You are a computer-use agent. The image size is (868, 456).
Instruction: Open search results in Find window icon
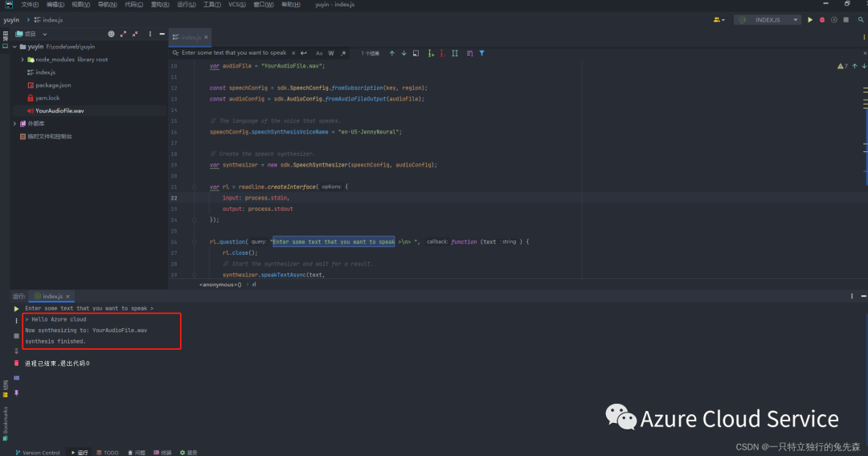(x=416, y=53)
